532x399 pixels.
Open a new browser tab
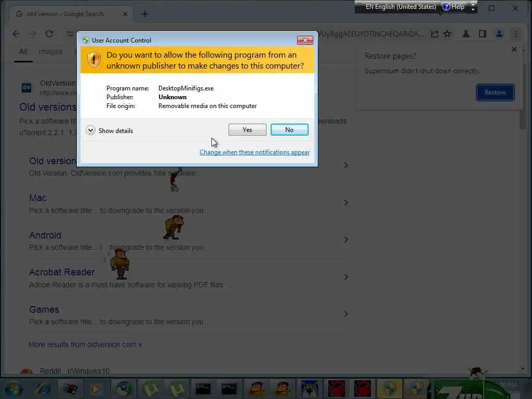click(145, 14)
